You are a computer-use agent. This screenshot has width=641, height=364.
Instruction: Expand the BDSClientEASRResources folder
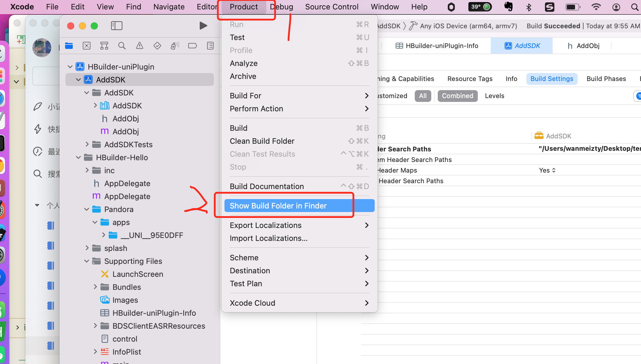95,326
